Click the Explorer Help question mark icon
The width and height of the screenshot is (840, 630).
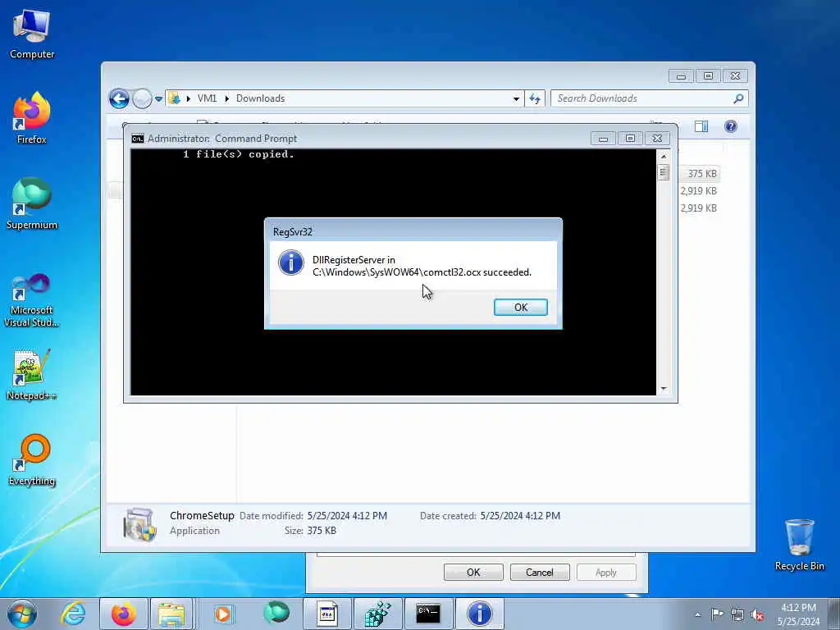point(731,126)
